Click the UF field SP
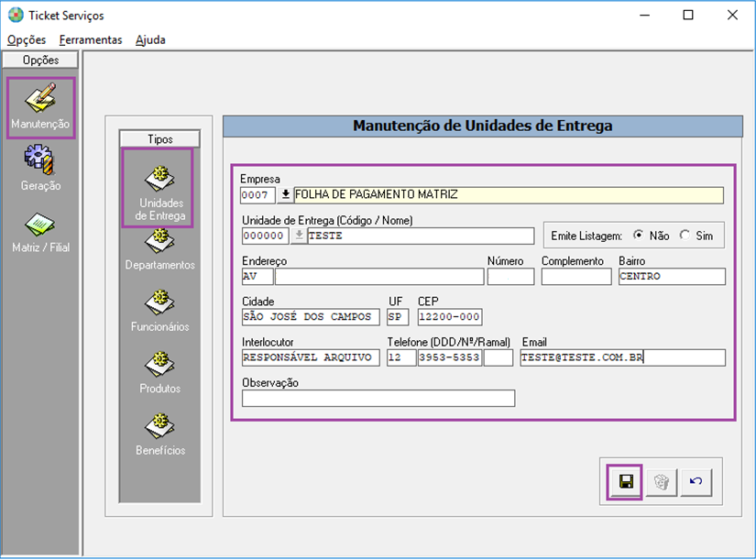This screenshot has height=560, width=756. click(398, 317)
